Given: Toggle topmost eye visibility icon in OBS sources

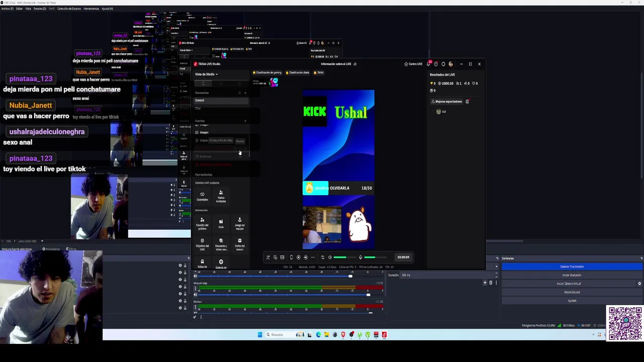Looking at the screenshot, I should point(180,265).
